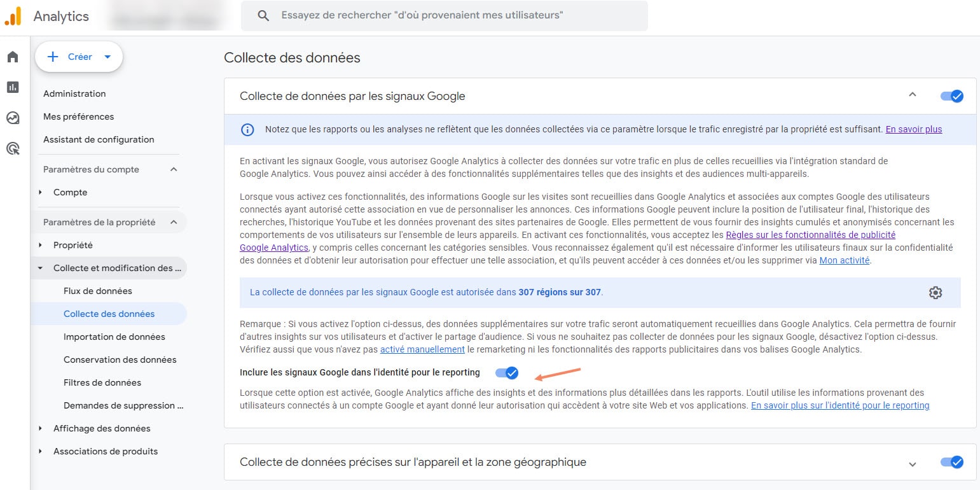The height and width of the screenshot is (490, 980).
Task: Click the En savoir plus link
Action: coord(914,129)
